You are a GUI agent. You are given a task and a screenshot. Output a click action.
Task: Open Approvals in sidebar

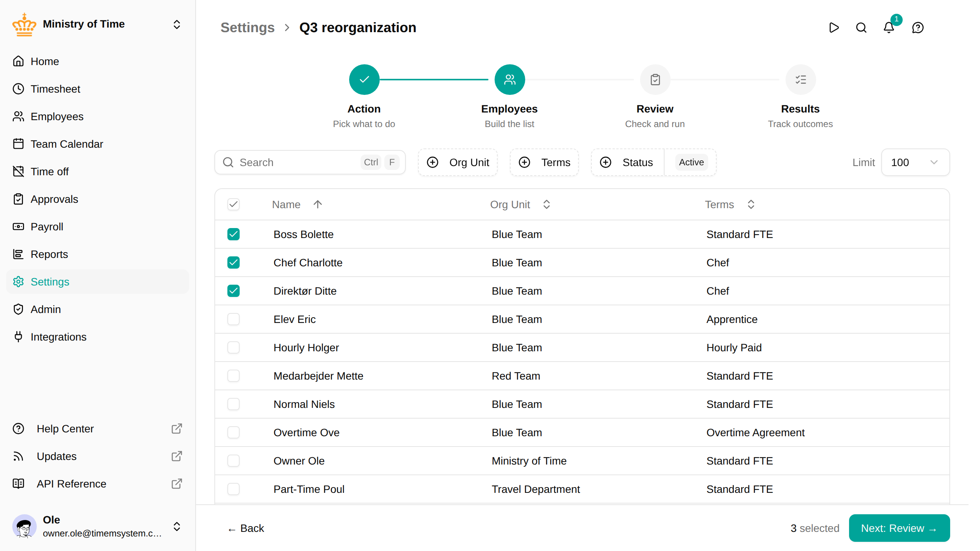coord(98,199)
